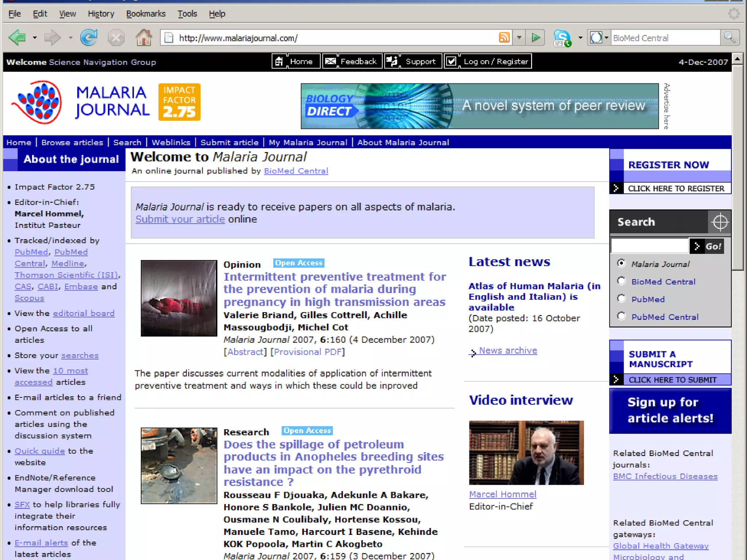747x560 pixels.
Task: Click the Log on checkbox icon
Action: pyautogui.click(x=452, y=61)
